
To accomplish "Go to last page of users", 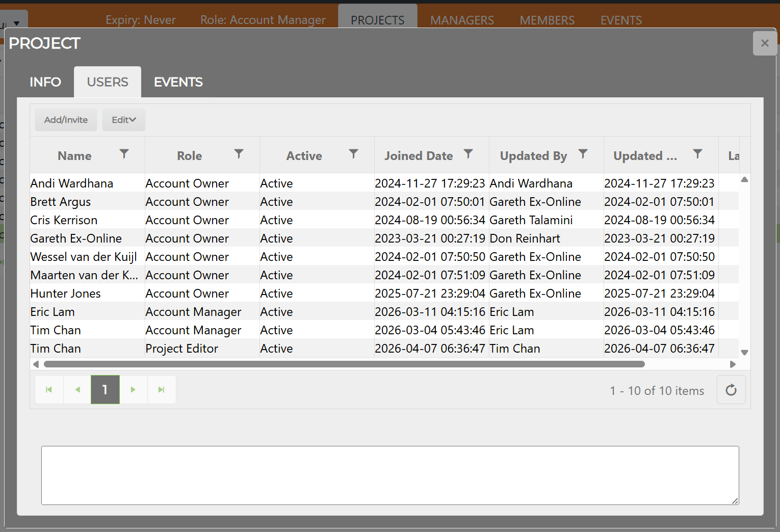I will 162,390.
